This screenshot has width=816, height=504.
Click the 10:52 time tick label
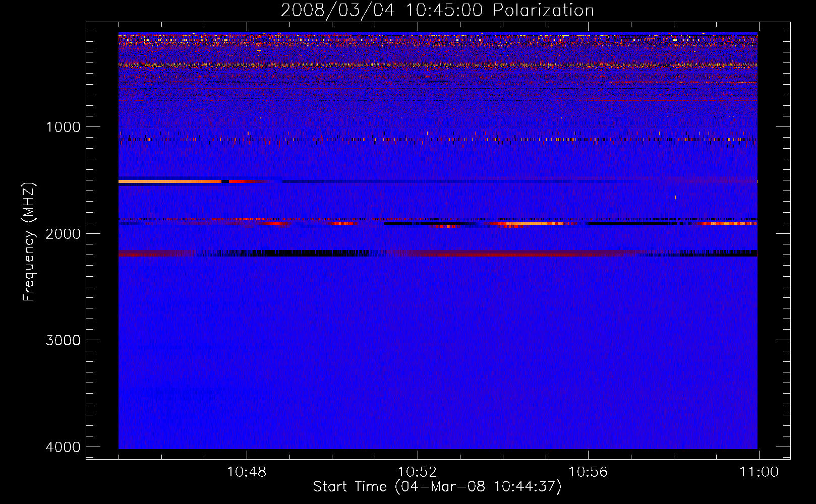pyautogui.click(x=417, y=472)
